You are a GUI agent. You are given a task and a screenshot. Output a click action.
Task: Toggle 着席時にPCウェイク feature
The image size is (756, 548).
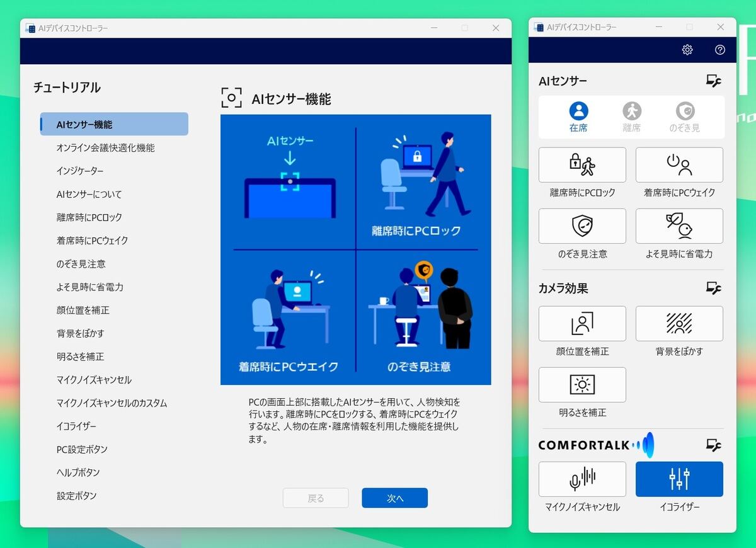(679, 165)
